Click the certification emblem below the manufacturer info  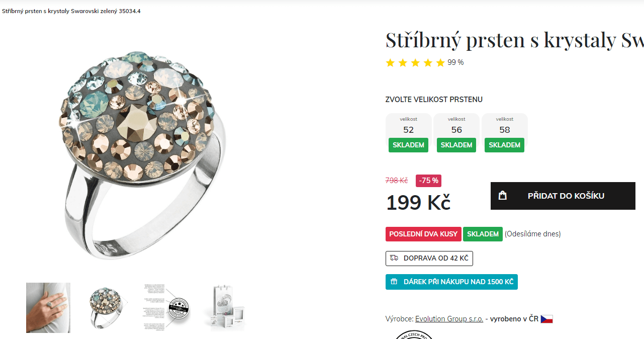point(413,336)
